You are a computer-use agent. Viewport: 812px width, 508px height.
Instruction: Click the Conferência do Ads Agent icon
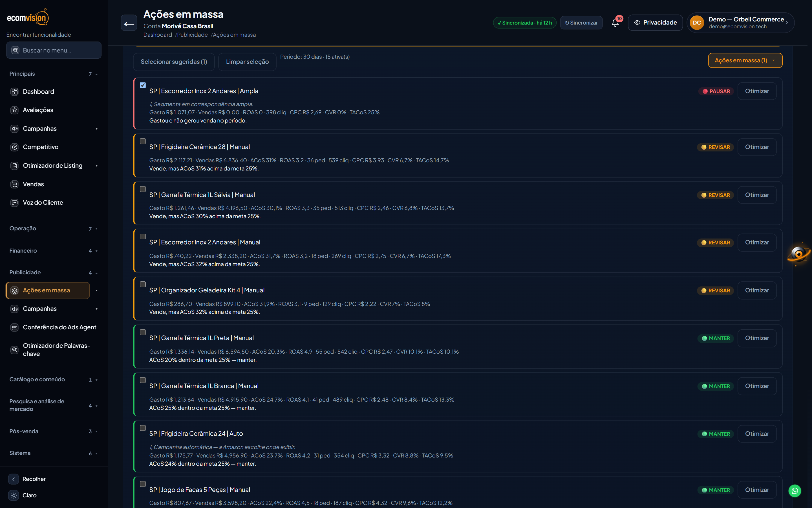14,327
